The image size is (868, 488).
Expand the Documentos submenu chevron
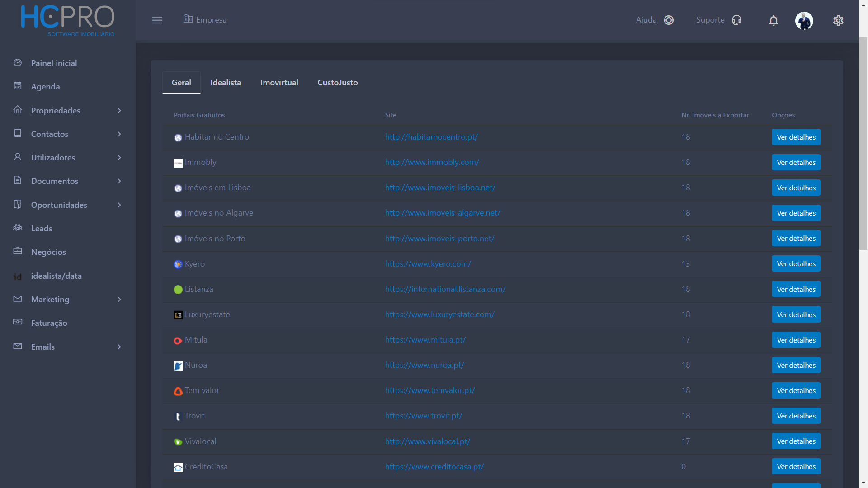click(119, 181)
